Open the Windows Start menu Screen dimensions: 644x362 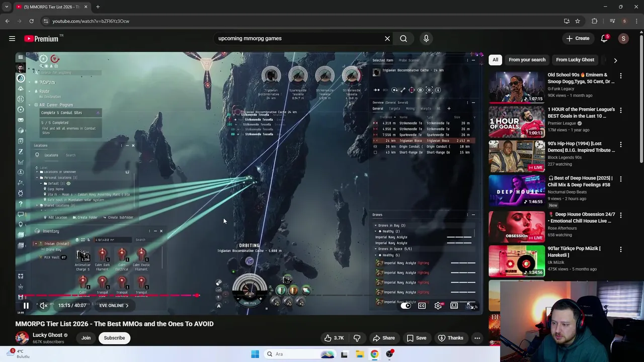pyautogui.click(x=255, y=354)
